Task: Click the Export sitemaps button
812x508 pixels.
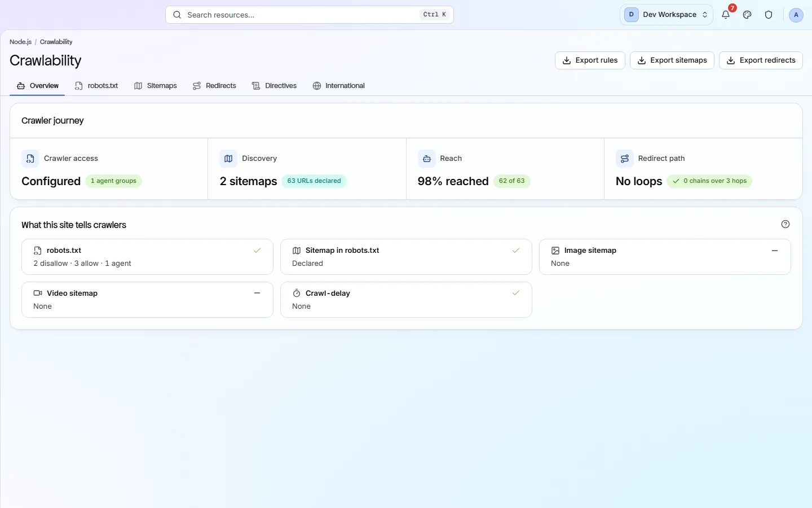Action: pos(672,60)
